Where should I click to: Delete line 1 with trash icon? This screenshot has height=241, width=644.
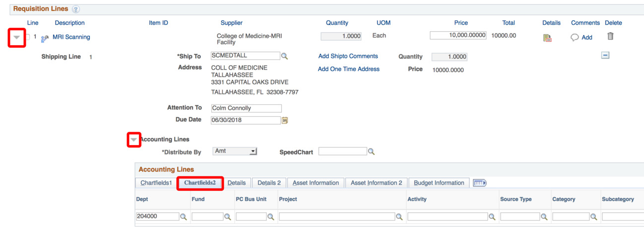[610, 36]
